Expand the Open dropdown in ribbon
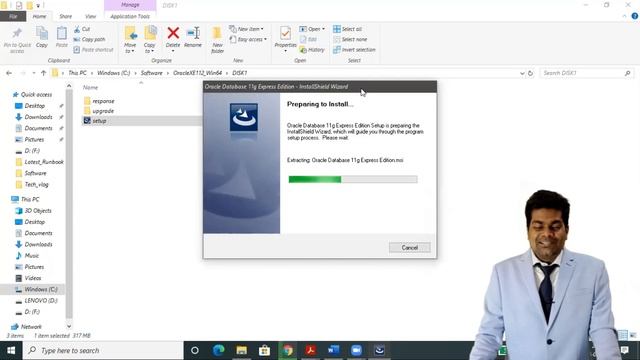This screenshot has height=360, width=640. (x=312, y=29)
